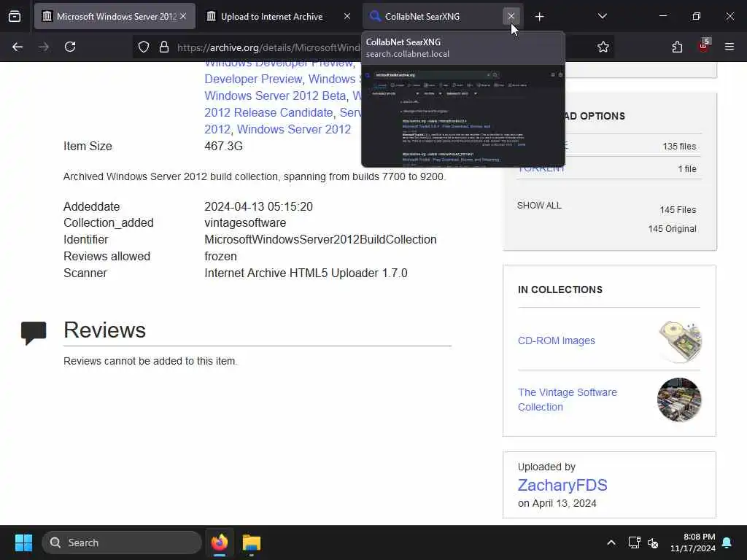Screen dimensions: 747x560
Task: Select the Collection_added value vintagesoftware
Action: (x=245, y=223)
